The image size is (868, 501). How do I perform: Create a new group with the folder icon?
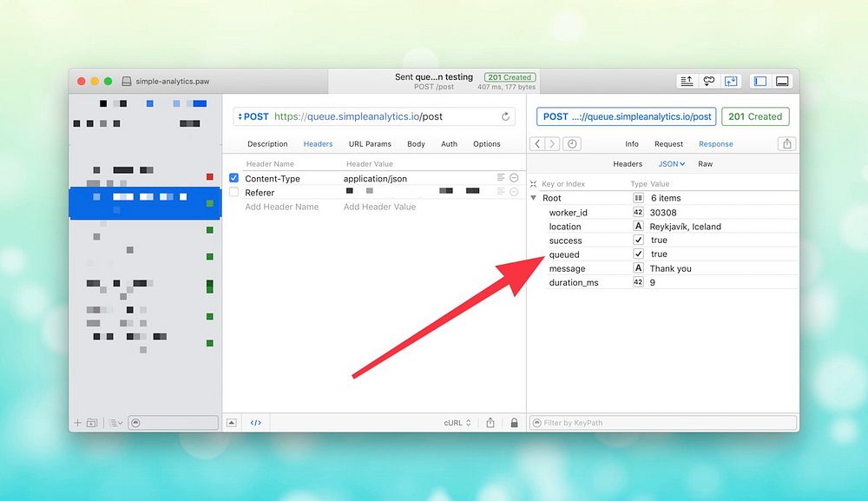coord(92,423)
